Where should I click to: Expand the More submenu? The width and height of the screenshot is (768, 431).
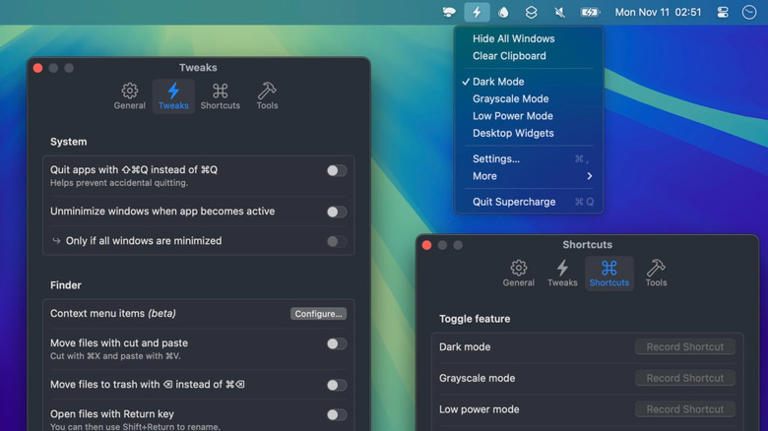(529, 176)
